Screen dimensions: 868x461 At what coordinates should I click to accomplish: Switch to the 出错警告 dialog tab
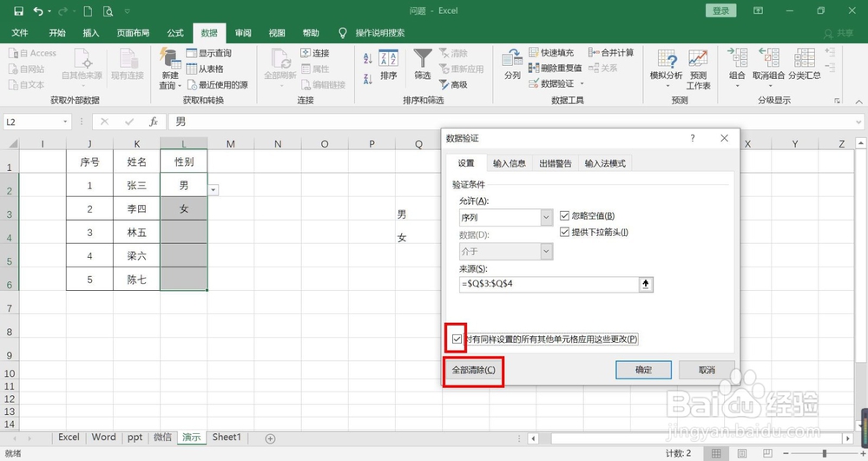point(556,163)
